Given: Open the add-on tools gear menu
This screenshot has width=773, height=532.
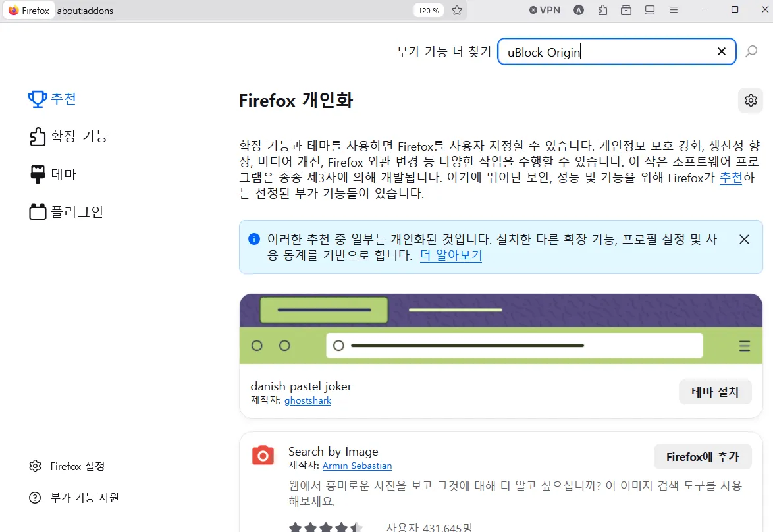Looking at the screenshot, I should [x=751, y=101].
